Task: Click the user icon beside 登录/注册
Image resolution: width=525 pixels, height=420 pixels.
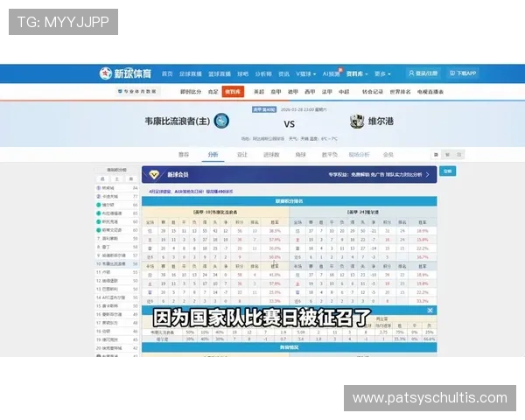Action: tap(411, 73)
